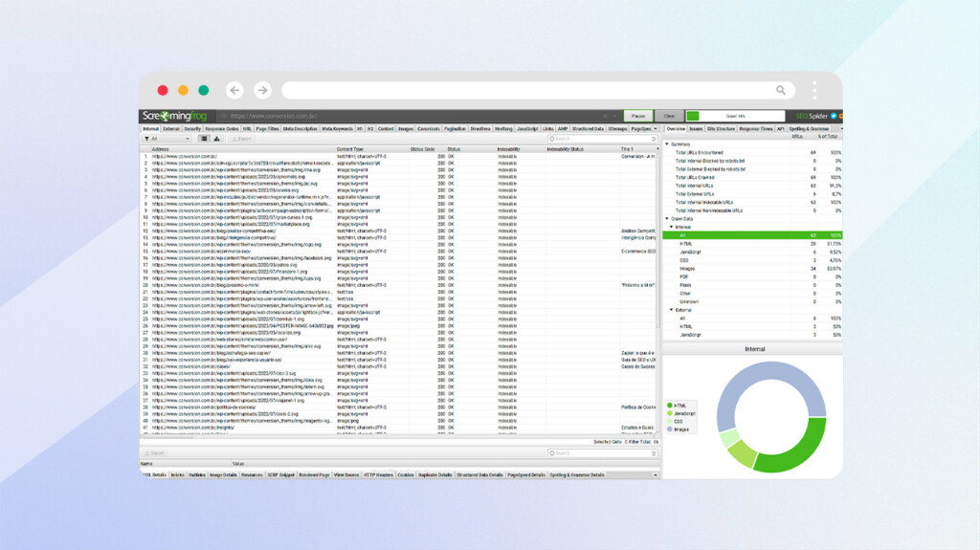980x550 pixels.
Task: Open the Canonicals tab
Action: [429, 129]
